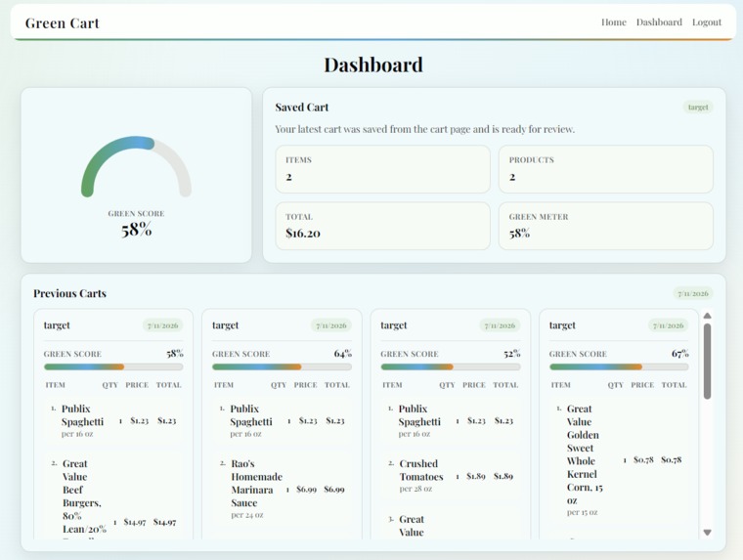Image resolution: width=743 pixels, height=560 pixels.
Task: Click date badge on the 52% cart card
Action: (x=500, y=325)
